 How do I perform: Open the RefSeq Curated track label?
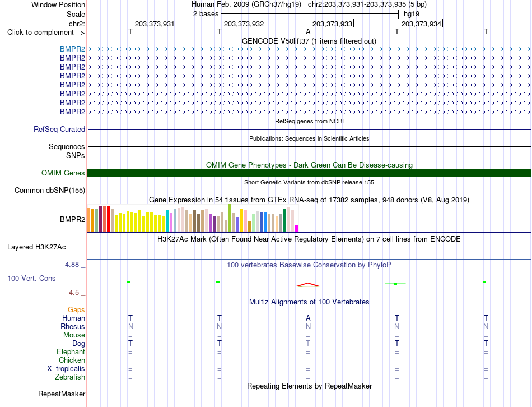point(59,129)
